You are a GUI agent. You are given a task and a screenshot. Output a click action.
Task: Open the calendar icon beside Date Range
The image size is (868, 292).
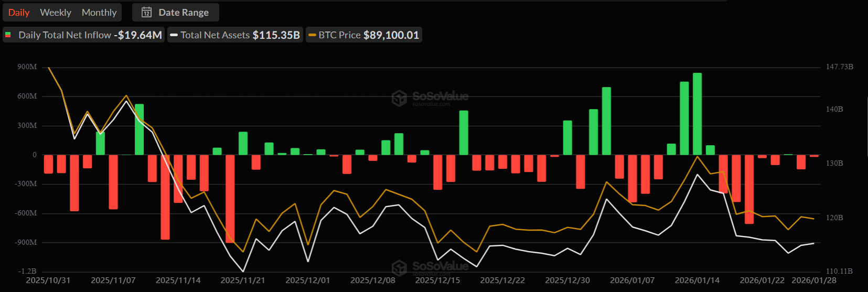147,12
